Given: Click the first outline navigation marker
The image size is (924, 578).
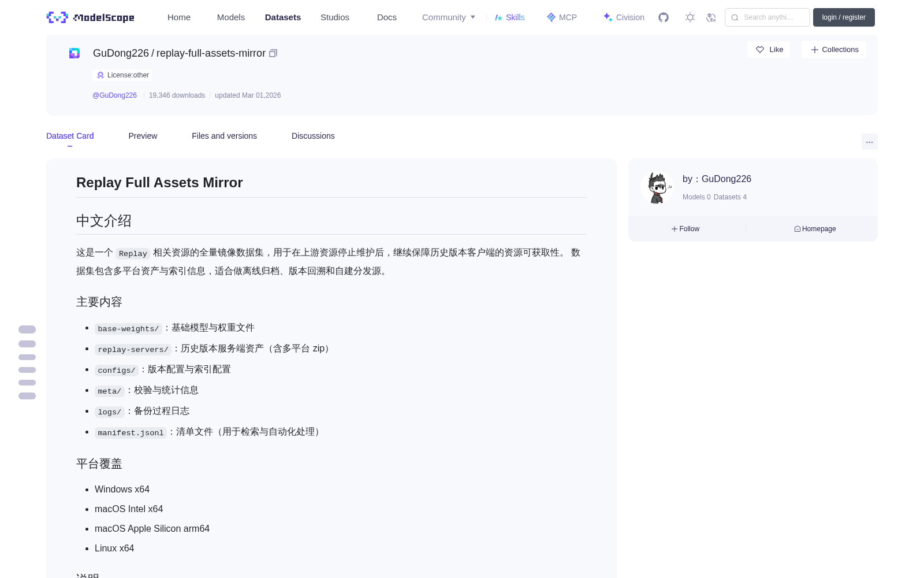Looking at the screenshot, I should coord(27,329).
